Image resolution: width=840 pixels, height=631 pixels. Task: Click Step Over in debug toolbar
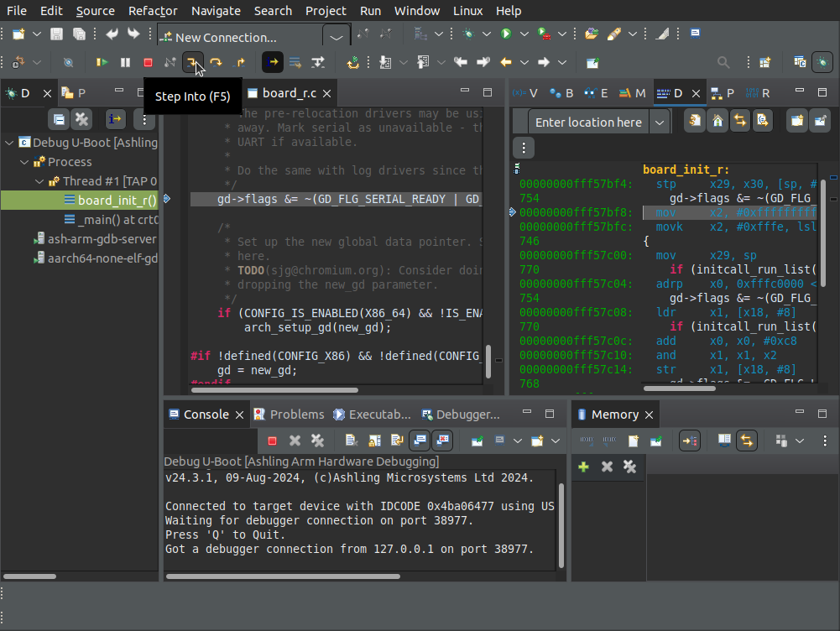(x=216, y=62)
